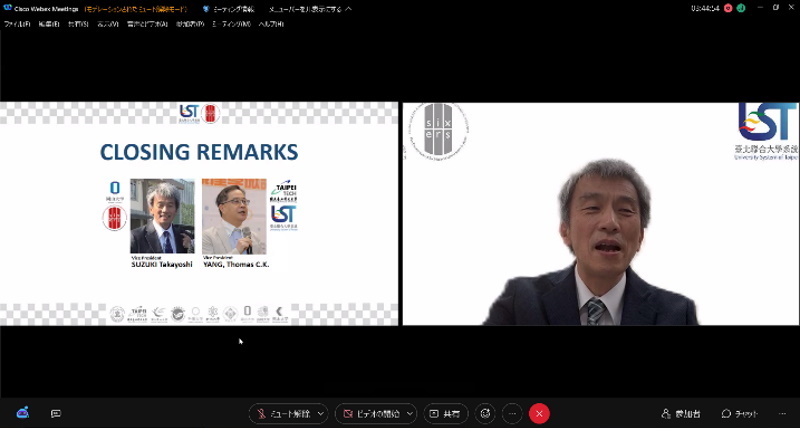Open the 音声とビデオ(A) menu
Screen dimensions: 800x428
point(147,24)
